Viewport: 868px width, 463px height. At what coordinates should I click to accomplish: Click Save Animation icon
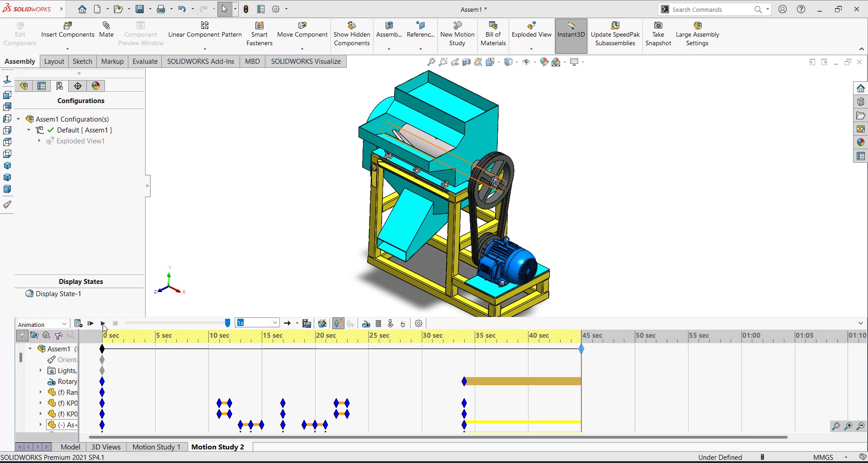click(x=307, y=323)
